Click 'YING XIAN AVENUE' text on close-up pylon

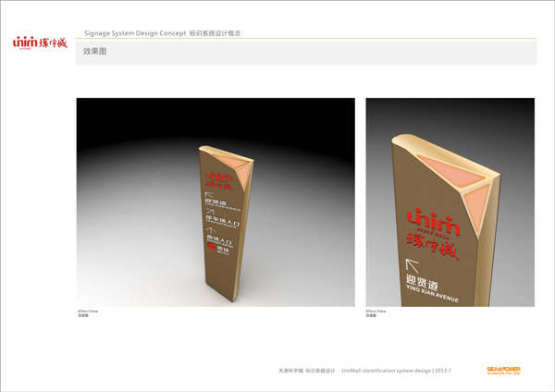(432, 294)
